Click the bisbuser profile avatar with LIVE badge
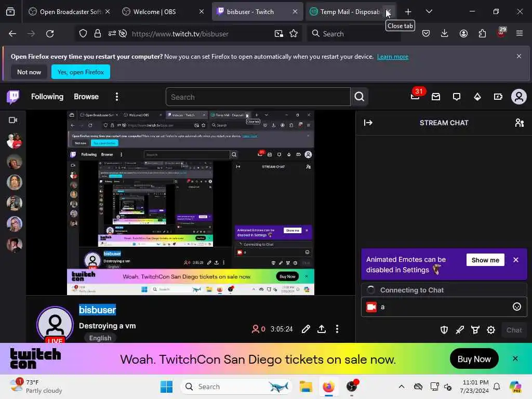 [55, 324]
